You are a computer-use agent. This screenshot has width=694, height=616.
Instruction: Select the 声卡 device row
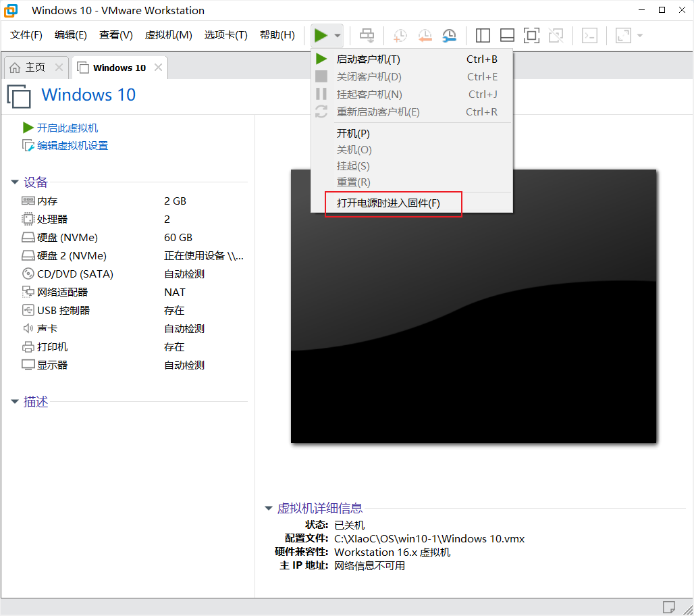pyautogui.click(x=133, y=328)
